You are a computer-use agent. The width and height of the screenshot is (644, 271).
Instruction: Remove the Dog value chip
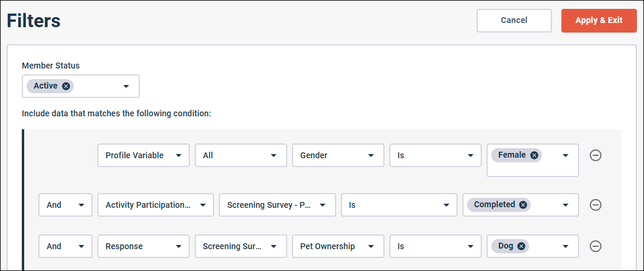521,246
